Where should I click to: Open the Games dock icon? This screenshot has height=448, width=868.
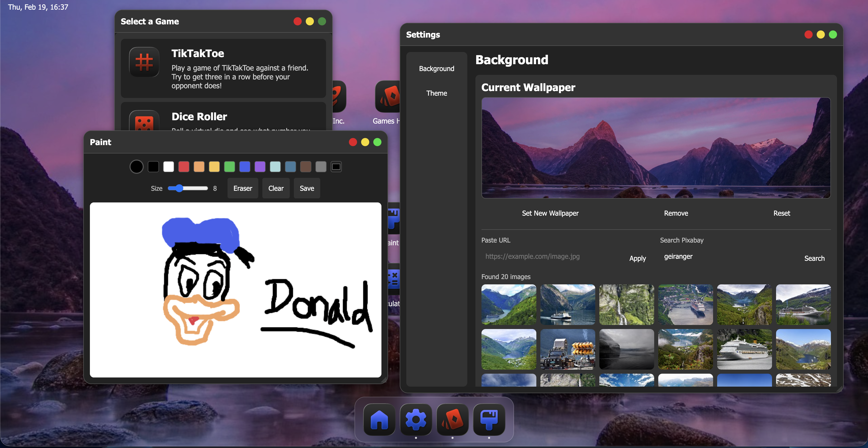(452, 420)
